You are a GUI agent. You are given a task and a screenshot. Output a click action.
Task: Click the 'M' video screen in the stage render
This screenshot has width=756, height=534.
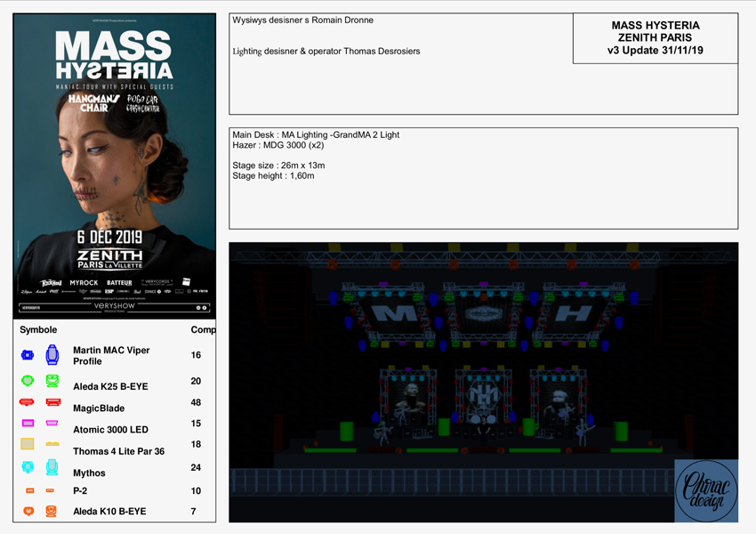[x=396, y=314]
